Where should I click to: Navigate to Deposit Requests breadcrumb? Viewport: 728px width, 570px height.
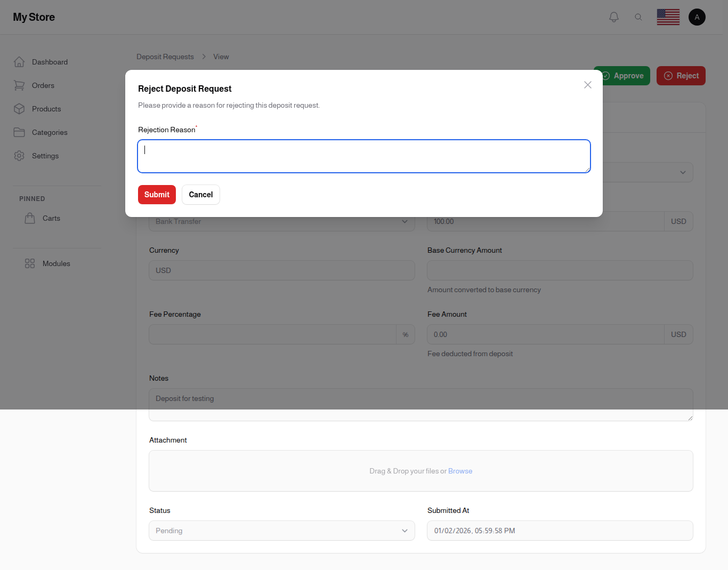click(x=165, y=57)
